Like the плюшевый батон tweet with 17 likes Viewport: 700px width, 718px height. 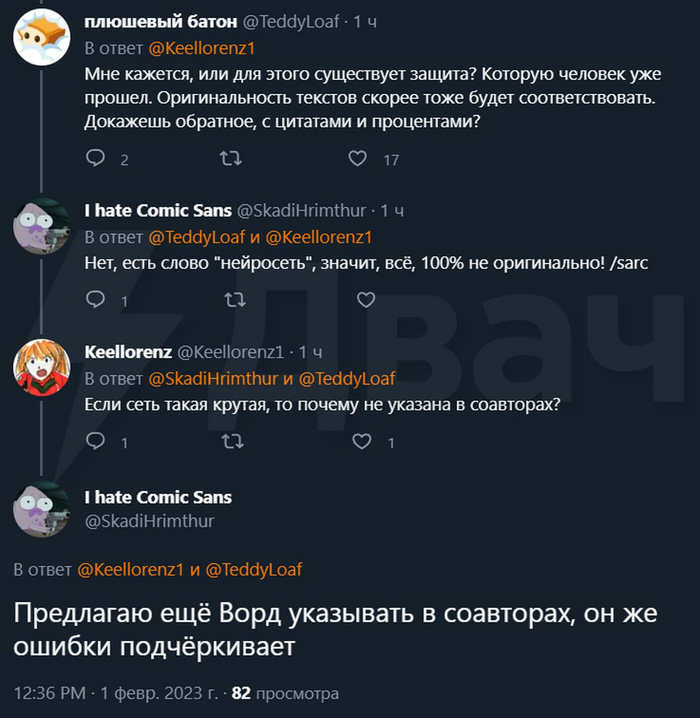point(358,158)
